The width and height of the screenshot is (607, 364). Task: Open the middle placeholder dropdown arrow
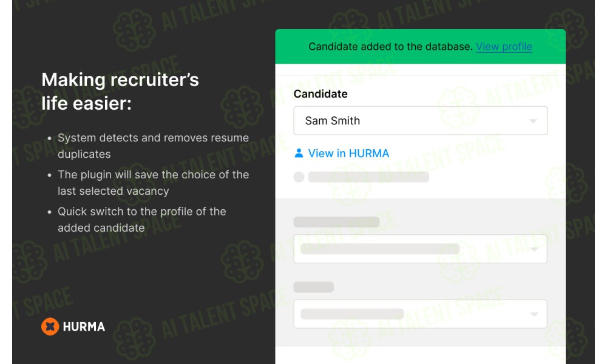pyautogui.click(x=534, y=249)
